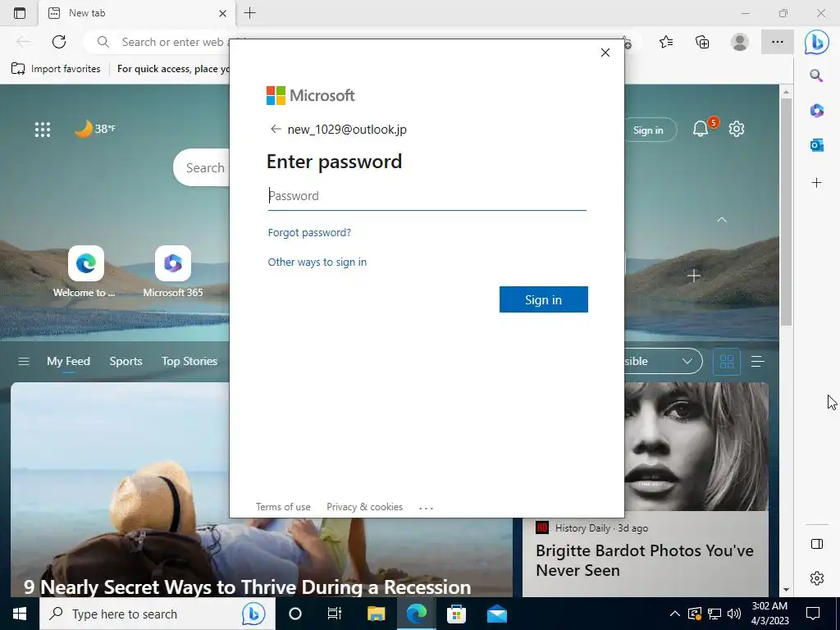Open Action Center notifications icon
This screenshot has width=840, height=630.
point(813,614)
